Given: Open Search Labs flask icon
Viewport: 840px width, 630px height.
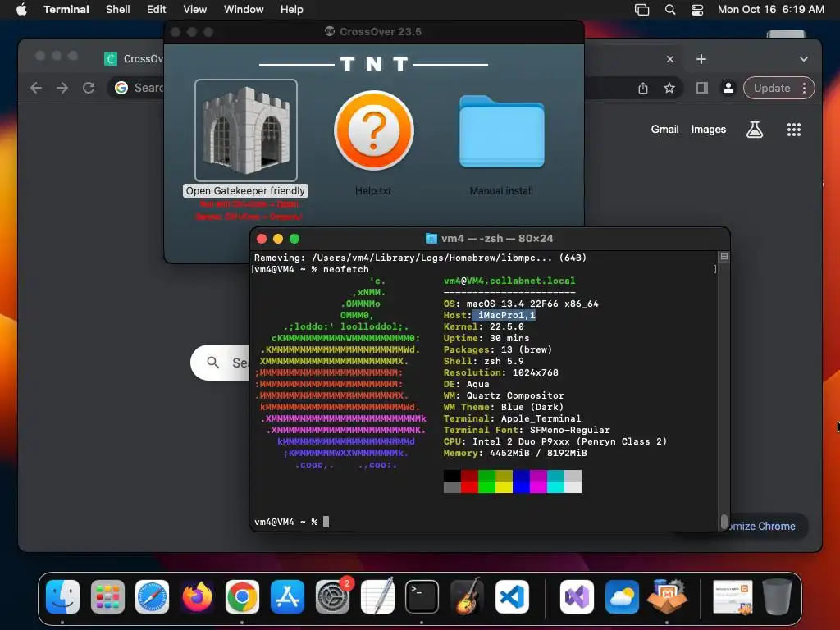Looking at the screenshot, I should (x=755, y=129).
